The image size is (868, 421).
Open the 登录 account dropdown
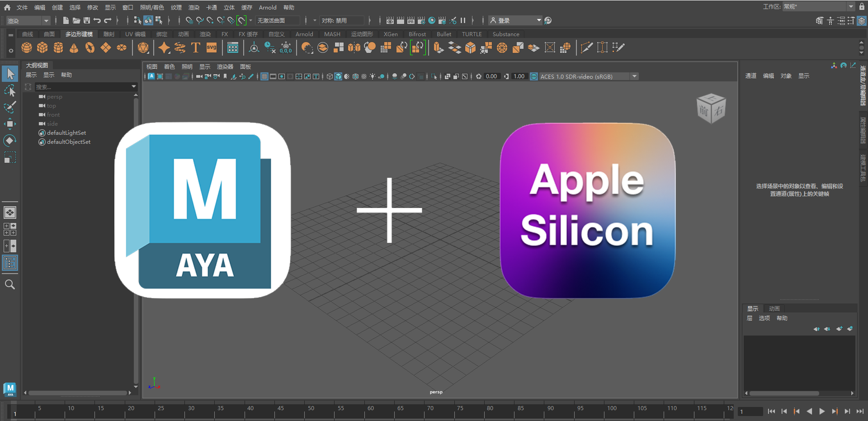tap(515, 20)
